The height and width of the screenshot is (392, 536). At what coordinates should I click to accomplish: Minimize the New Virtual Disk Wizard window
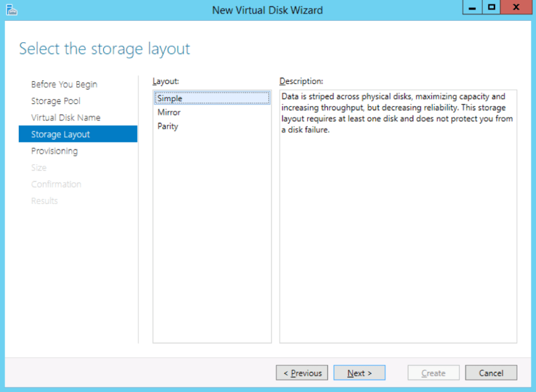click(x=472, y=7)
